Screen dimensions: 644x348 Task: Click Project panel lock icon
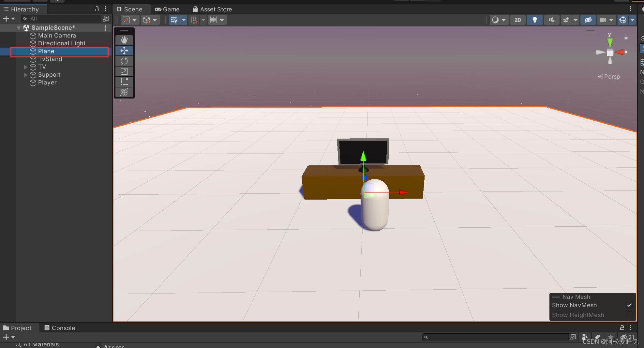(x=622, y=327)
